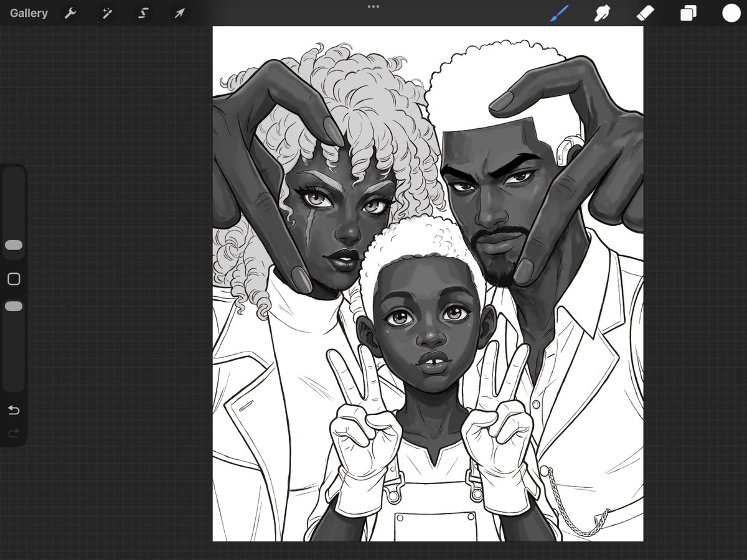
Task: Open the Layers panel
Action: tap(688, 13)
